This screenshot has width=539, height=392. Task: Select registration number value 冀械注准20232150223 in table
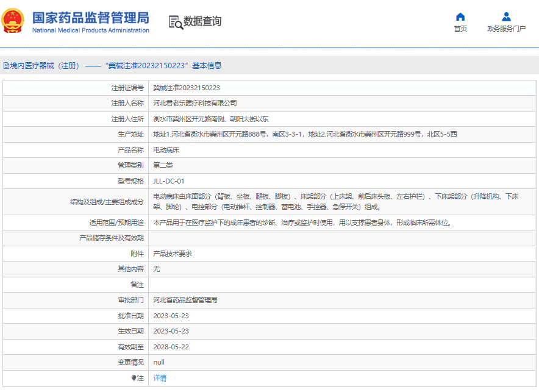pos(187,88)
